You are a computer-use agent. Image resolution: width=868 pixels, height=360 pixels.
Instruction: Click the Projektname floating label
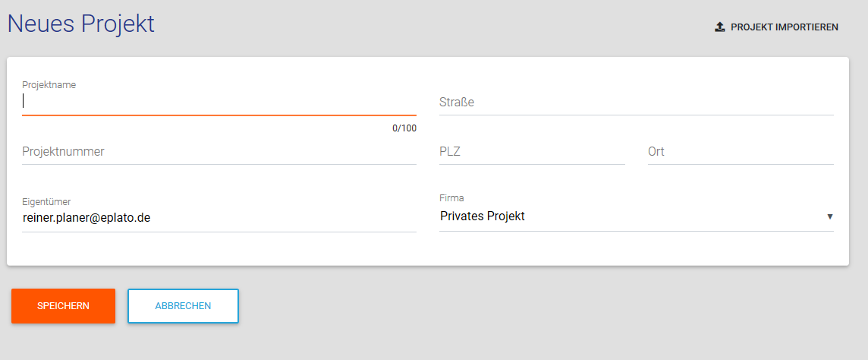(49, 84)
